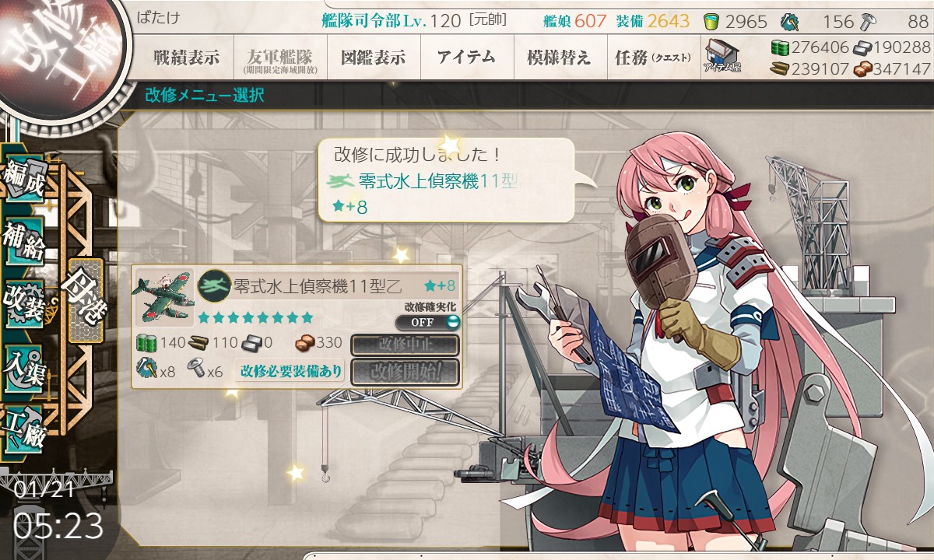Open the アイテム屋 item shop icon
The height and width of the screenshot is (560, 934).
coord(722,57)
